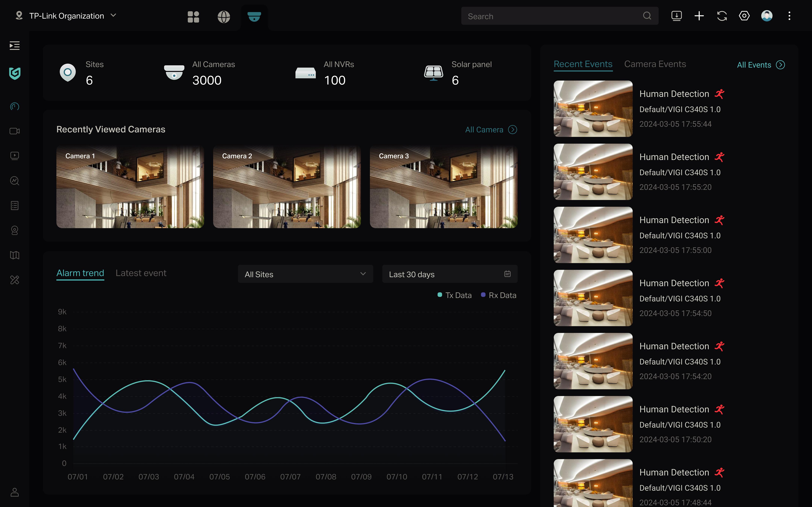Click the camera dome icon in top navigation

click(x=254, y=16)
